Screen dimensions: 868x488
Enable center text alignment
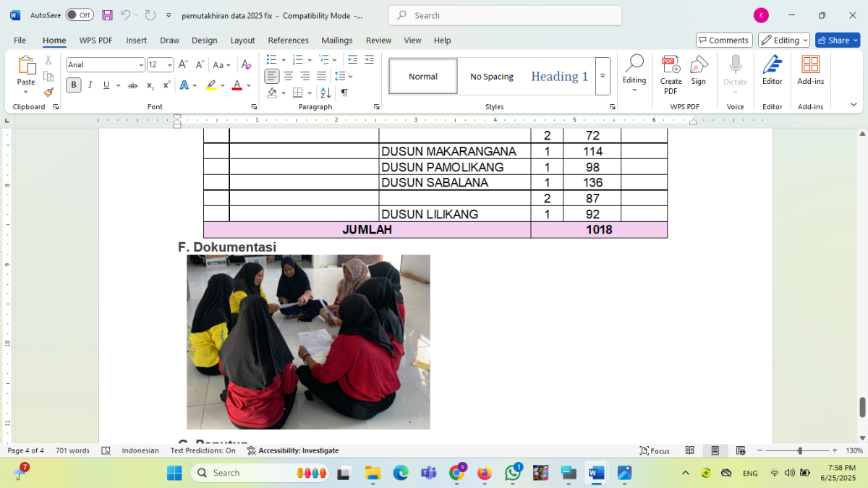point(289,77)
